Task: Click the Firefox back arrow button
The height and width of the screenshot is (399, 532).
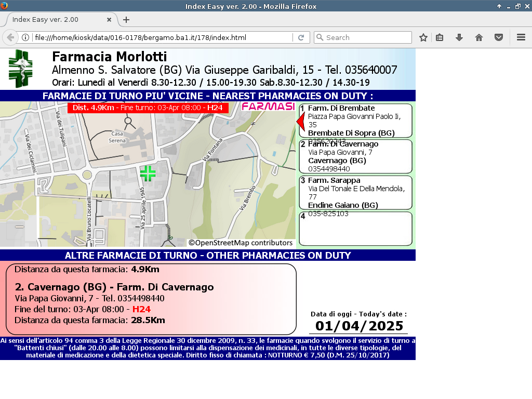Action: pos(10,37)
